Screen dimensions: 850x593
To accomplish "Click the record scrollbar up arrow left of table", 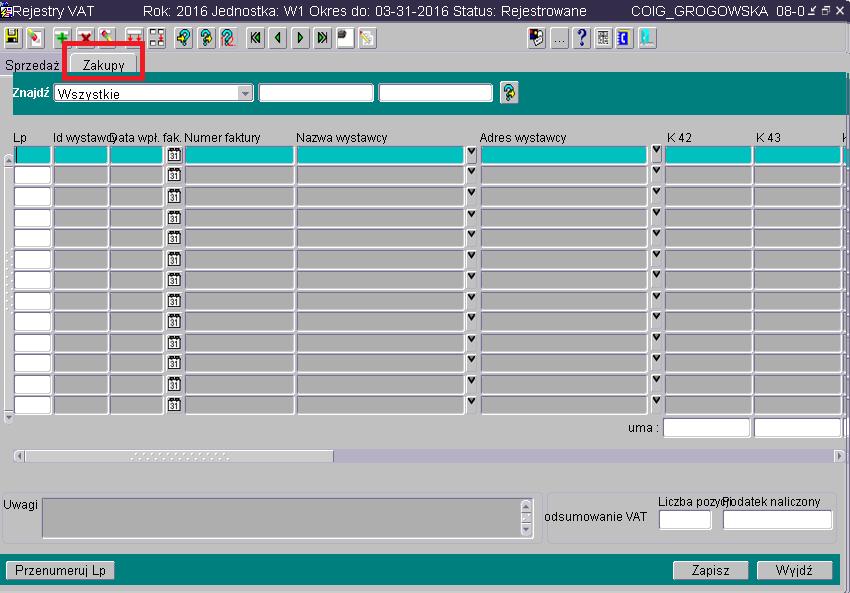I will [9, 159].
